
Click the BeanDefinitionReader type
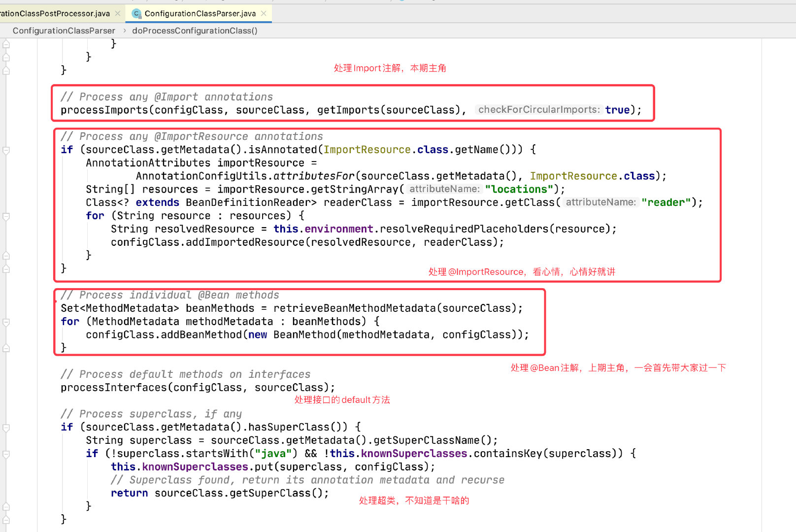tap(248, 202)
